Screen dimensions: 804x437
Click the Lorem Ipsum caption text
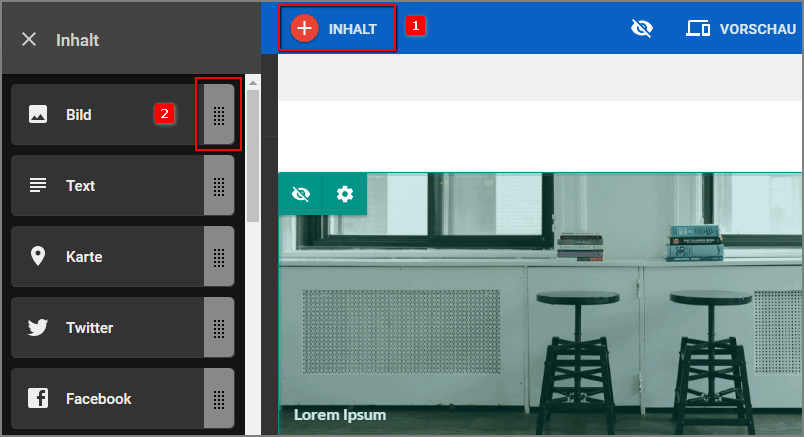point(340,414)
